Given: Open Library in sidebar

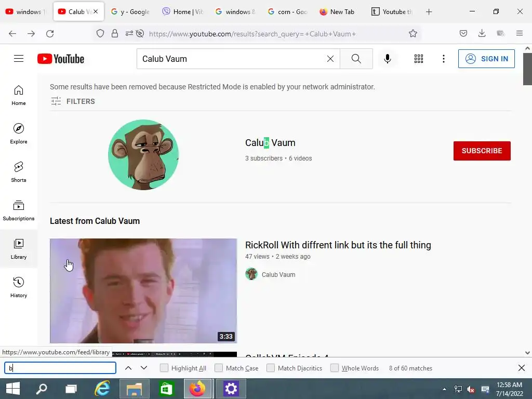Looking at the screenshot, I should [19, 249].
